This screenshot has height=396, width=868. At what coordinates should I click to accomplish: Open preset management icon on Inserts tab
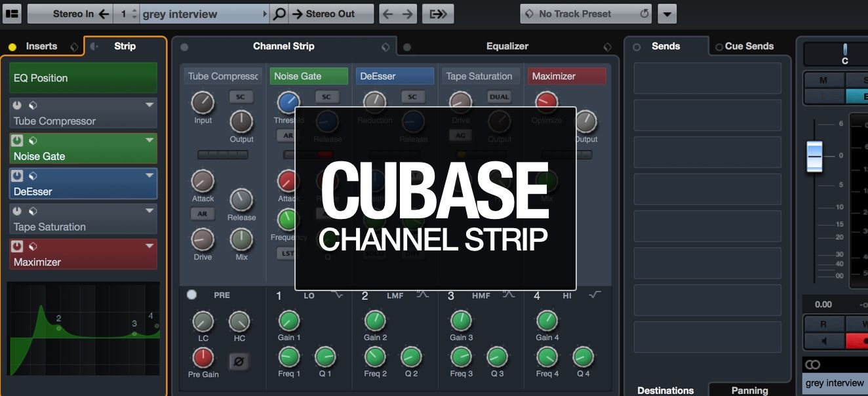(x=74, y=47)
